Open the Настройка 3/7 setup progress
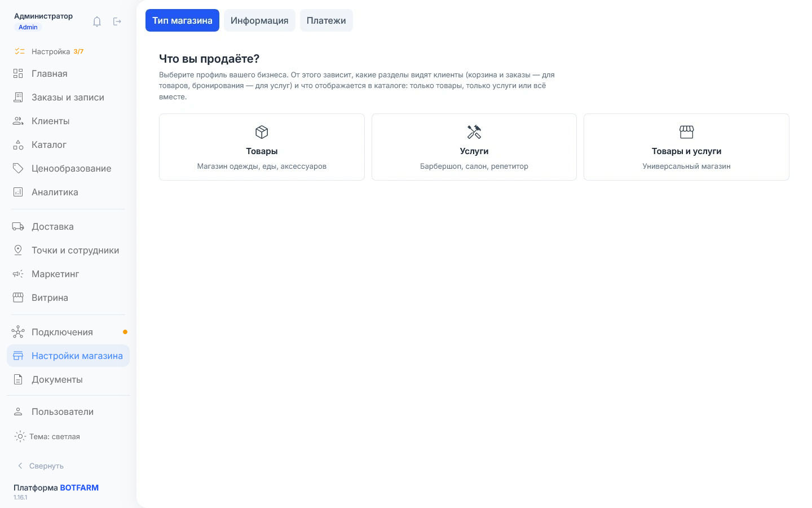 pos(49,51)
